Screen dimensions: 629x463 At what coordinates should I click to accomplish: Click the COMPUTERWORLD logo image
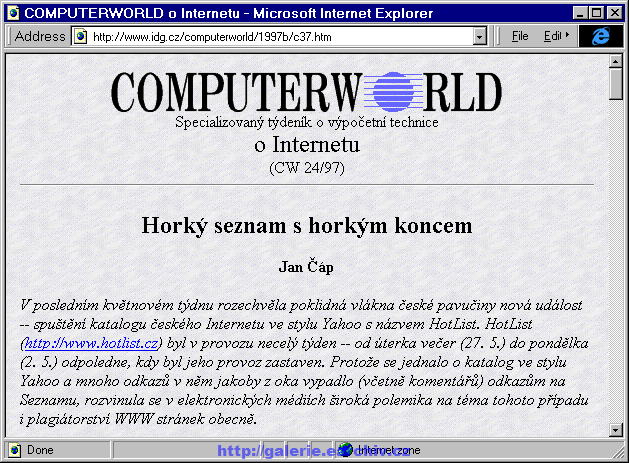306,92
